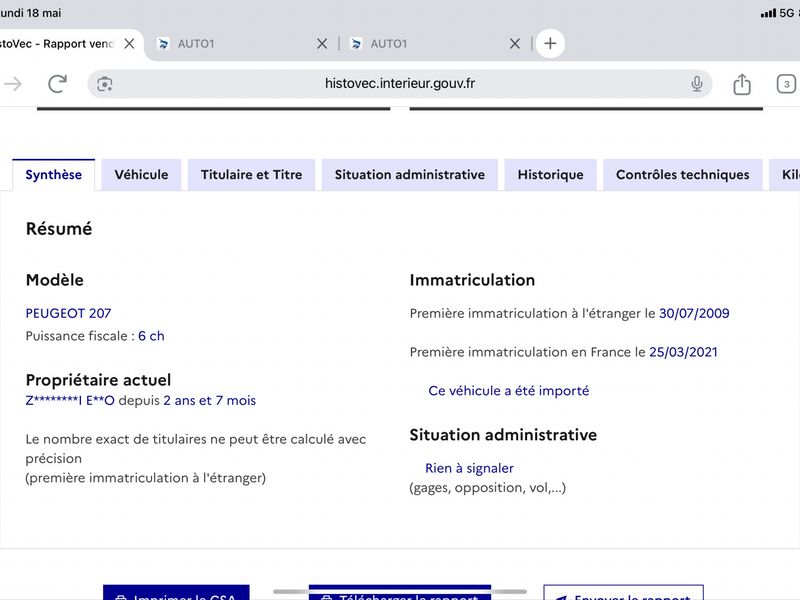Switch to the first AUTO1 browser tab

235,44
